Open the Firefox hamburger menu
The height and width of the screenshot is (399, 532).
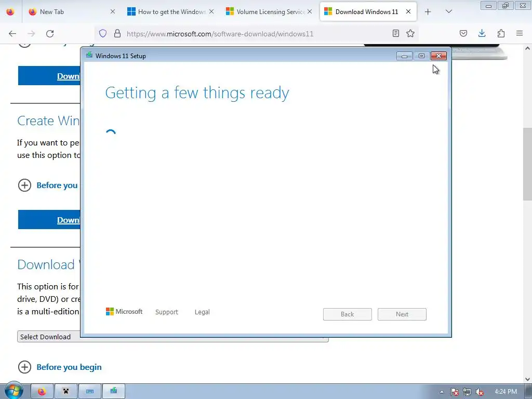tap(520, 33)
